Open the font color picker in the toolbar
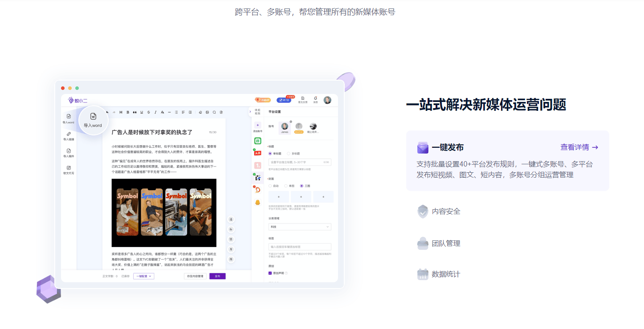 [162, 112]
